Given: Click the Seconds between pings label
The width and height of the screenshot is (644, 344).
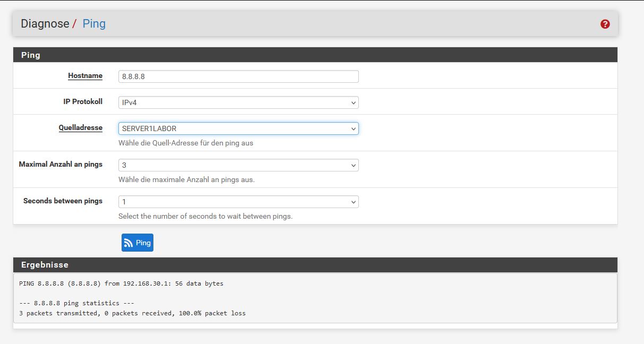Looking at the screenshot, I should 63,201.
